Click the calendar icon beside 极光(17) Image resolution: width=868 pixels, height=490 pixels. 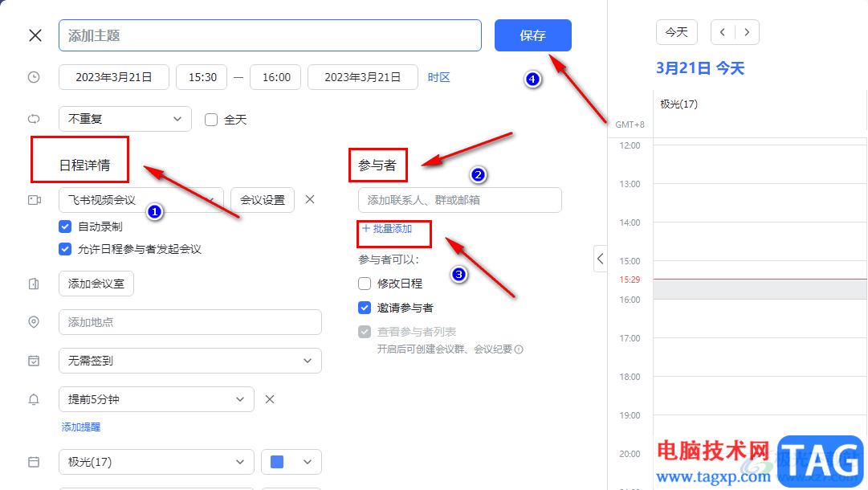pos(34,462)
